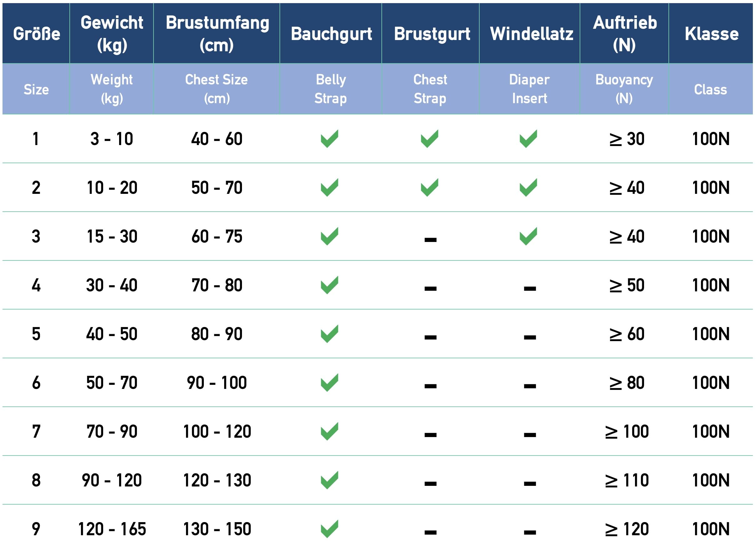Click the Diaper Insert checkmark for size 1
The height and width of the screenshot is (559, 756).
click(528, 139)
